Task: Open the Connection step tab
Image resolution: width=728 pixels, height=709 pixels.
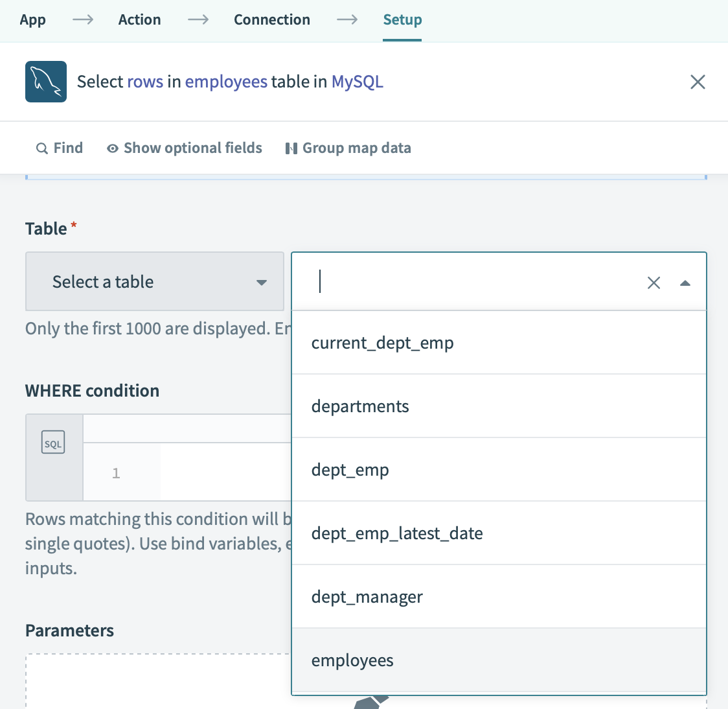Action: [271, 19]
